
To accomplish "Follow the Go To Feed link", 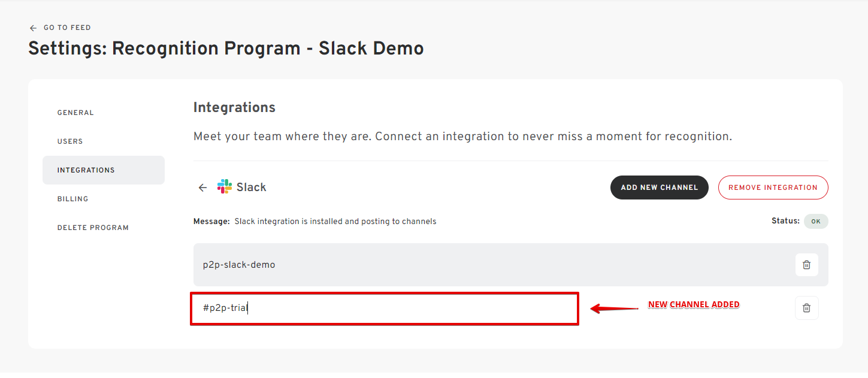I will click(x=67, y=28).
